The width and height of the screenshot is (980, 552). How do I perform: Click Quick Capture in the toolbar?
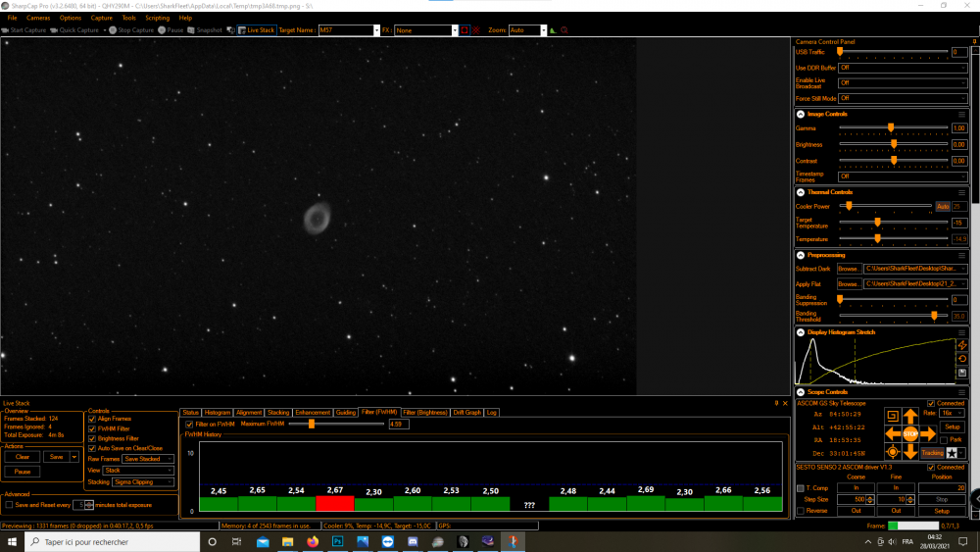tap(74, 30)
